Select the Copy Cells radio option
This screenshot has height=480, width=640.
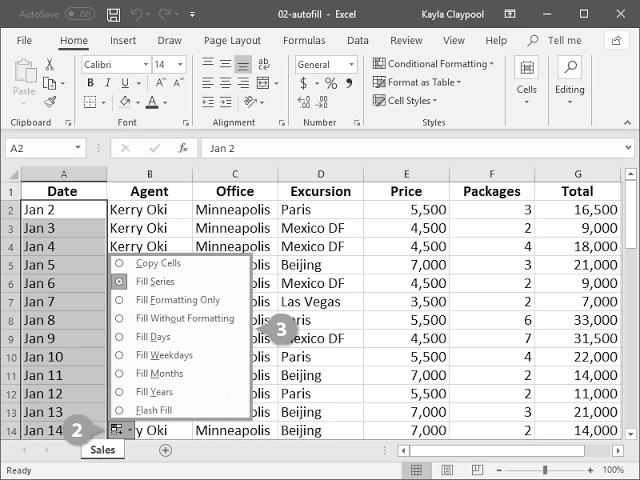119,263
